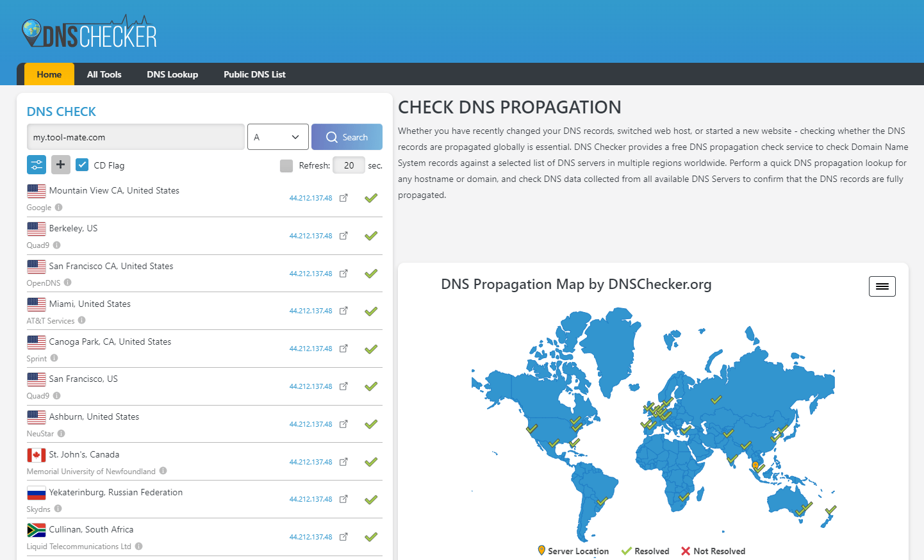924x560 pixels.
Task: Click the plus icon to add a DNS server
Action: [x=61, y=165]
